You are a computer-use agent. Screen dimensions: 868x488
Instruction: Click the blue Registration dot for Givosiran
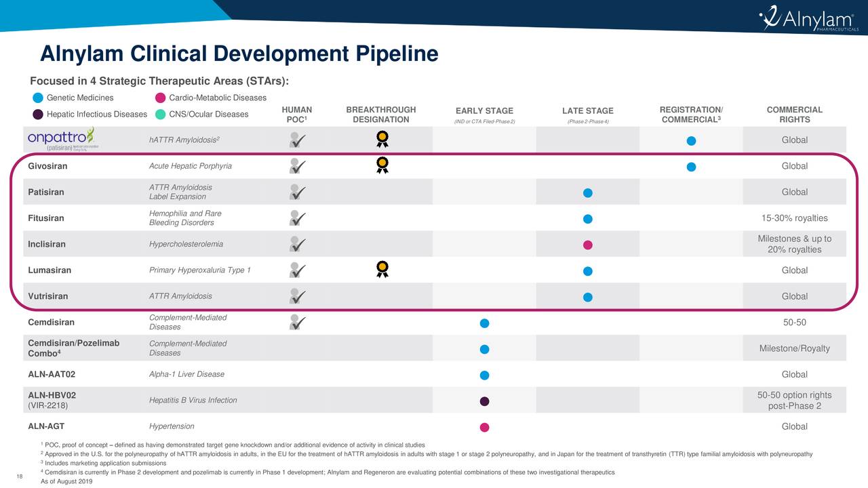(x=690, y=166)
